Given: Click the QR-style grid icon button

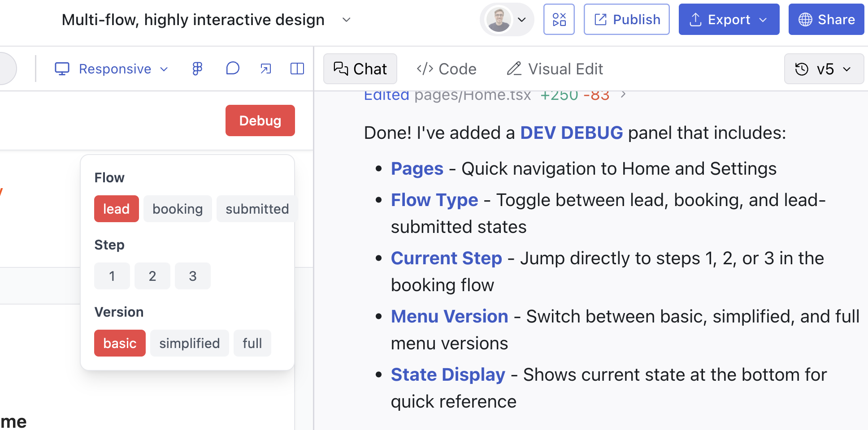Looking at the screenshot, I should coord(559,19).
